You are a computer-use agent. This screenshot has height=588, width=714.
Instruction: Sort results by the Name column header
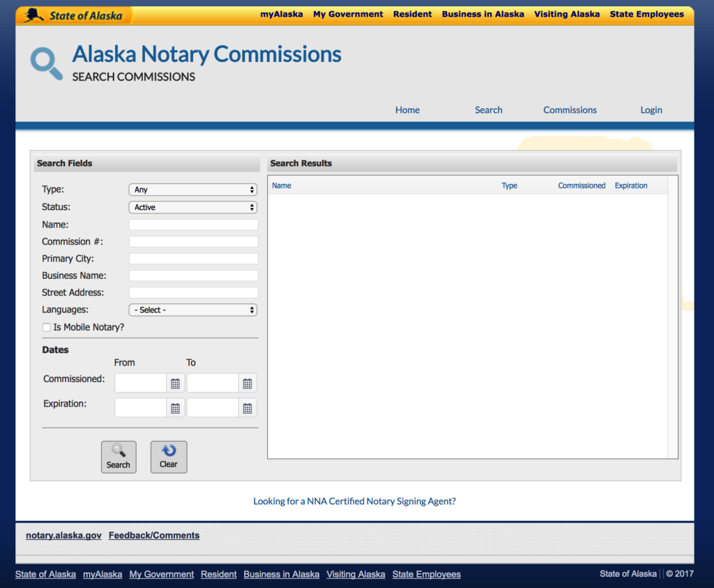(281, 186)
